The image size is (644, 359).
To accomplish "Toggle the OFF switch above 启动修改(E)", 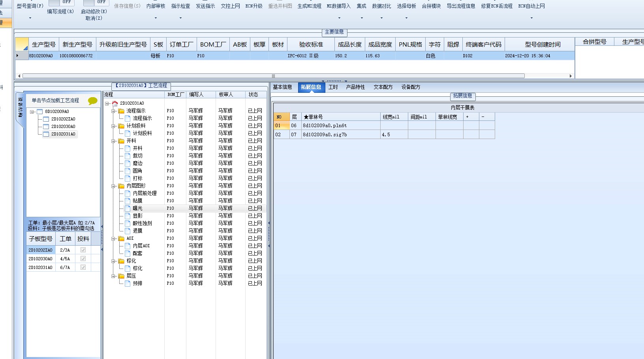I will pos(96,2).
